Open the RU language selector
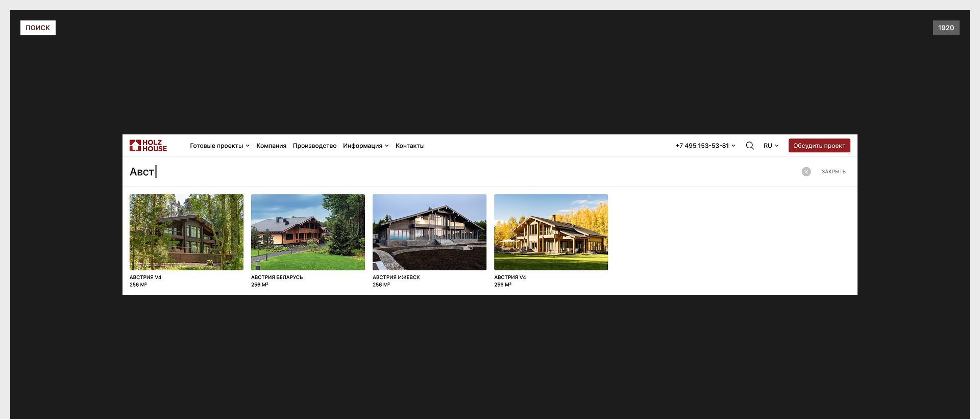This screenshot has height=419, width=980. pyautogui.click(x=771, y=146)
